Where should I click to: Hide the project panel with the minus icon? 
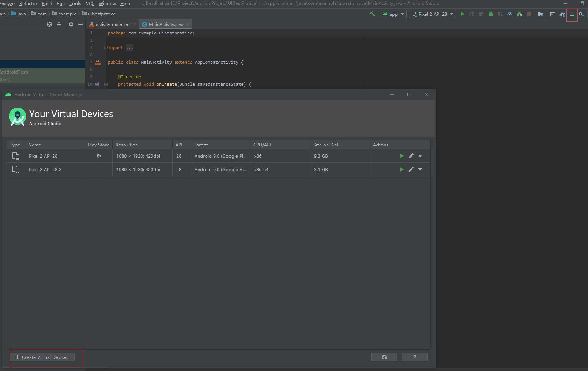[80, 24]
